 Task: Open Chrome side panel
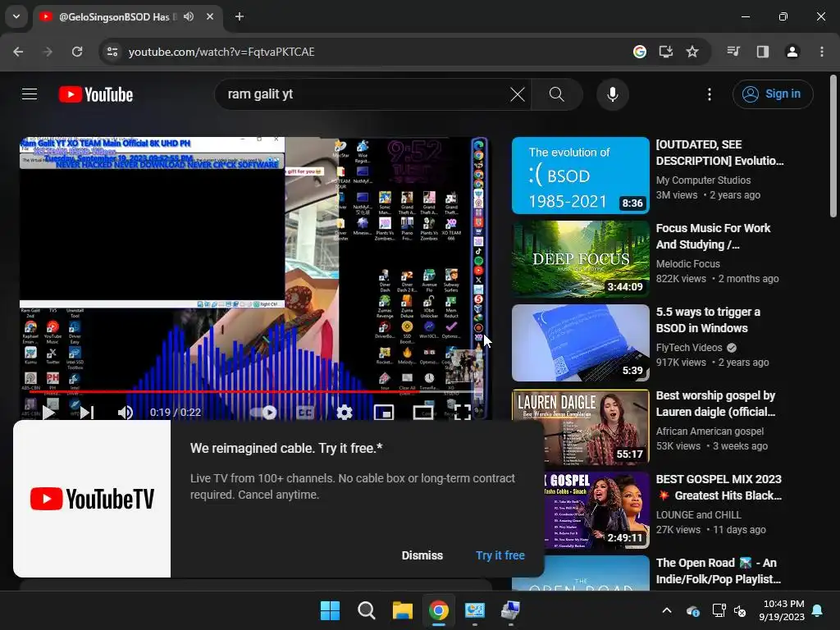[x=762, y=52]
